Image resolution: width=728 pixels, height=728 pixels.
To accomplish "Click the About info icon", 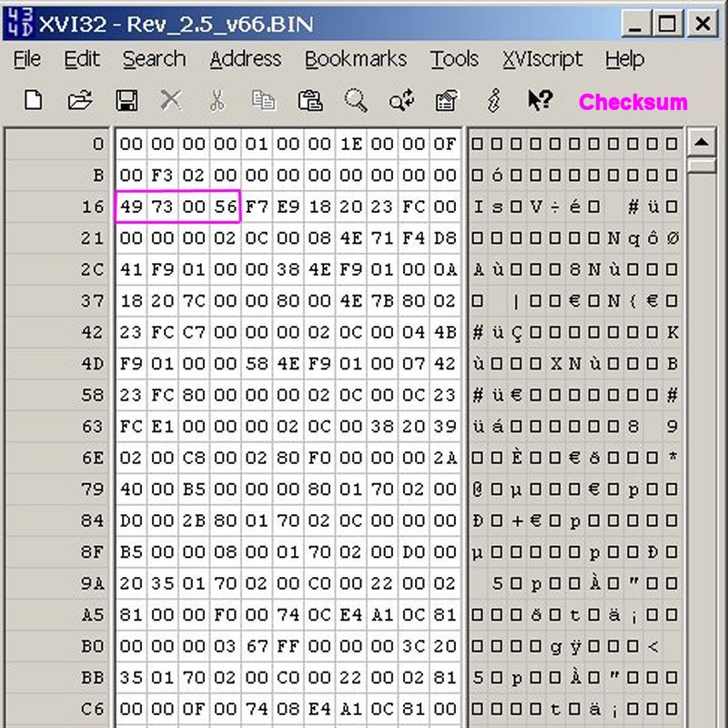I will pos(494,100).
